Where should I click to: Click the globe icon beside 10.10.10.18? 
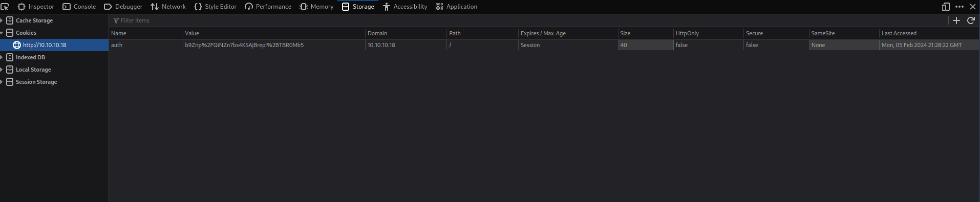tap(17, 45)
